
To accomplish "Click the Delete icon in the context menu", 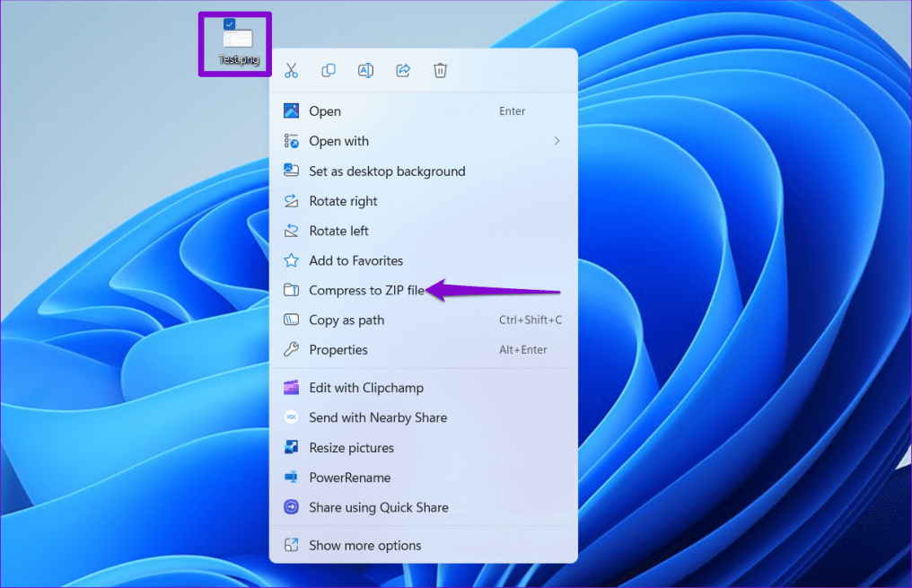I will (x=440, y=70).
